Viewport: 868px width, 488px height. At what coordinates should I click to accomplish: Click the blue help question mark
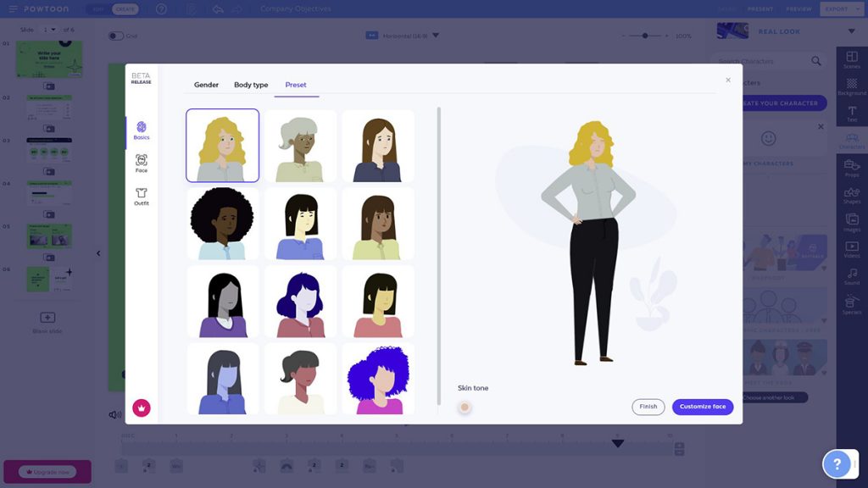click(x=836, y=463)
